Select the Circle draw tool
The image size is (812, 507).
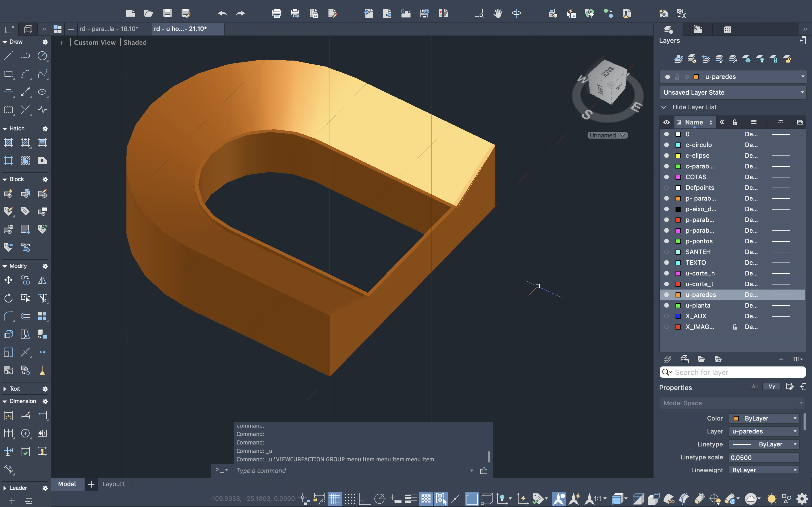[42, 56]
